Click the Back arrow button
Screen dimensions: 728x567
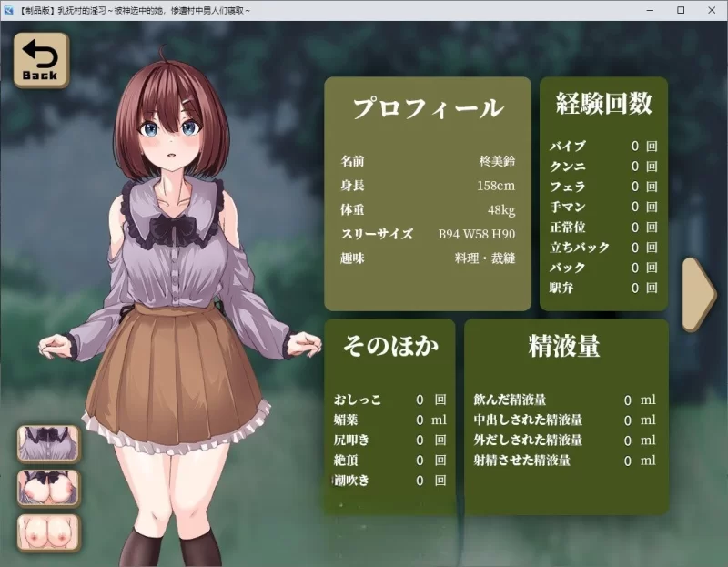click(41, 60)
